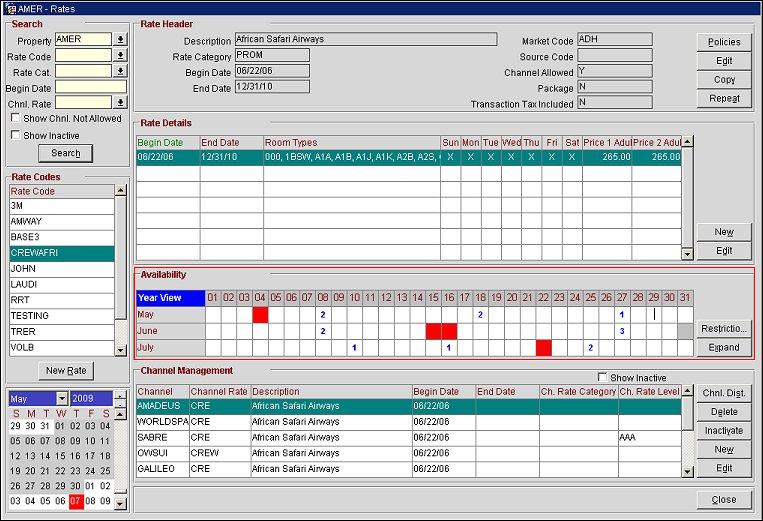Select the highlighted day 07 in calendar
Image resolution: width=763 pixels, height=521 pixels.
[77, 501]
